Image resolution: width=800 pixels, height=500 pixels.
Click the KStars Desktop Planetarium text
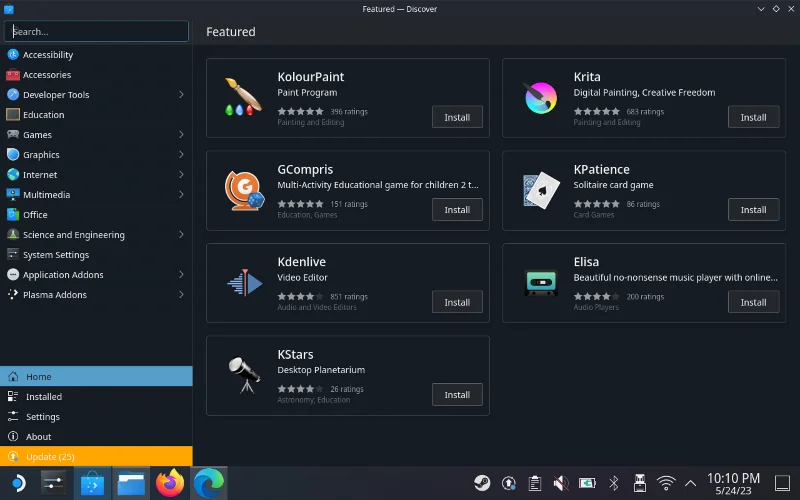pyautogui.click(x=321, y=369)
